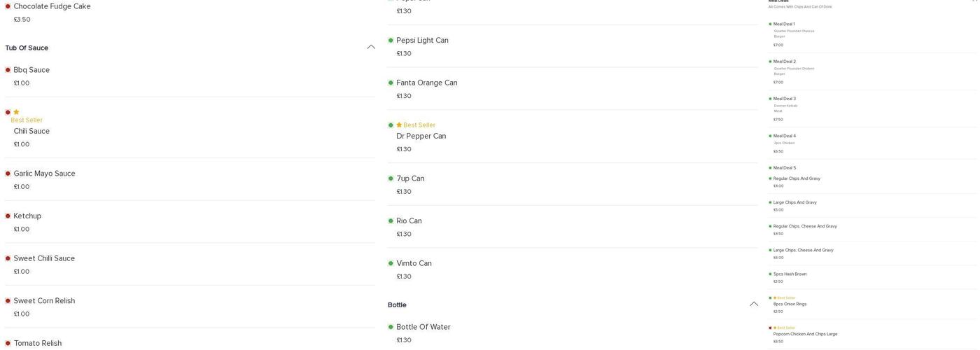Image resolution: width=980 pixels, height=350 pixels.
Task: Click the Tub Of Sauce heading
Action: tap(27, 48)
